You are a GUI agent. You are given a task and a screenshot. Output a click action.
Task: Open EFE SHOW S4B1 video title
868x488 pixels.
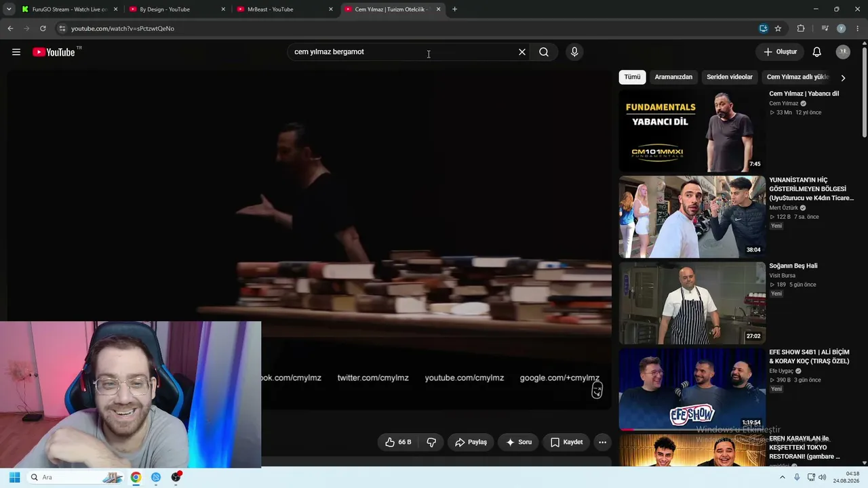click(809, 357)
